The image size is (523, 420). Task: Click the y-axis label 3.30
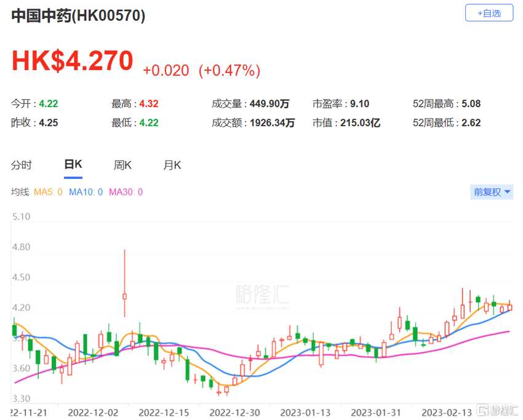tap(21, 398)
